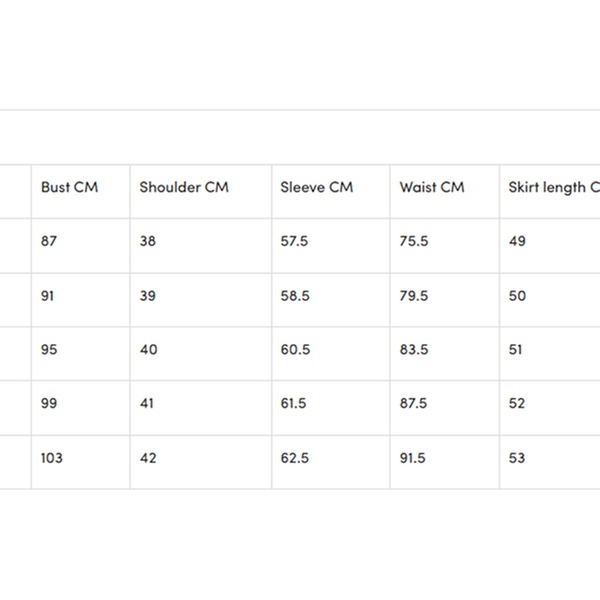Image resolution: width=600 pixels, height=600 pixels.
Task: Click sleeve value 57.5
Action: tap(295, 242)
